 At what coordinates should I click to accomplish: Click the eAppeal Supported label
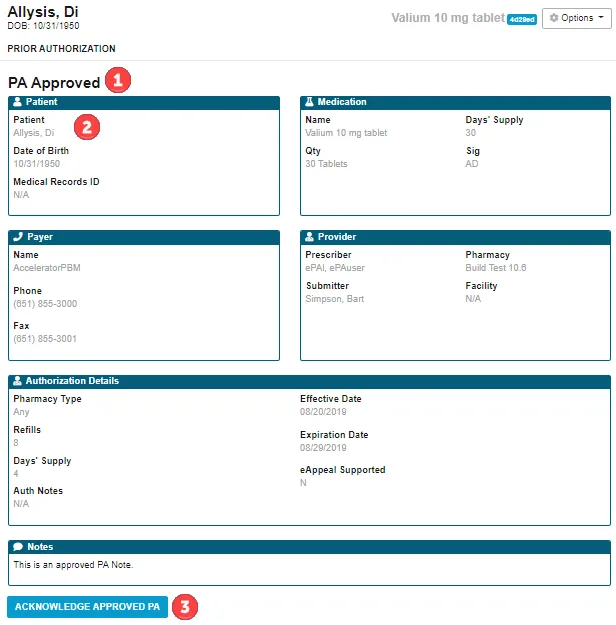click(342, 470)
